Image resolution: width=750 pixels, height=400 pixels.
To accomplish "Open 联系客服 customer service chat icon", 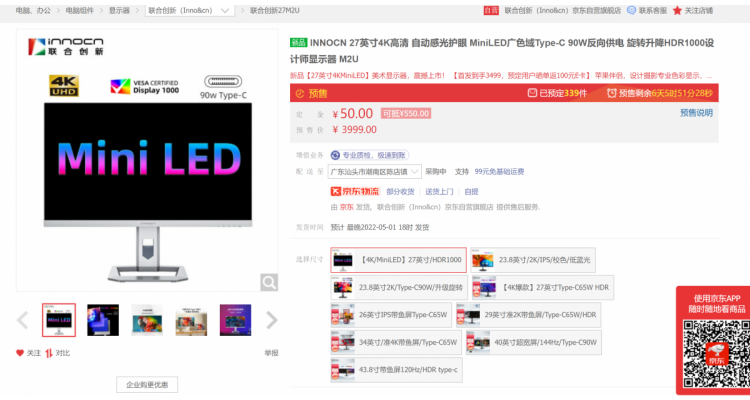I will (x=631, y=11).
